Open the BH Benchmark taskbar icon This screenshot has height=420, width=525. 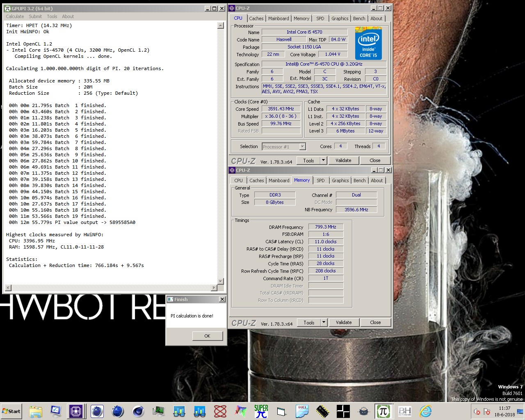point(405,411)
